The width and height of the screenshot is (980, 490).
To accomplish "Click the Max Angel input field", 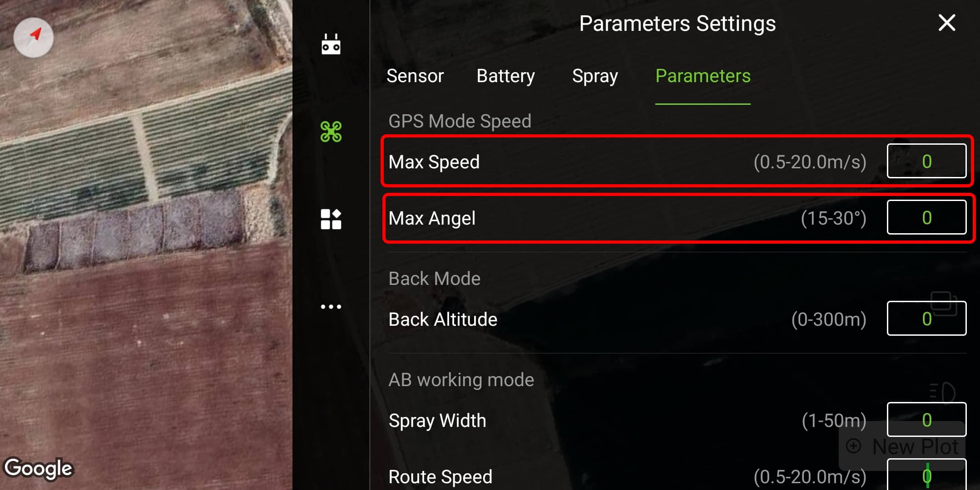I will (x=927, y=217).
